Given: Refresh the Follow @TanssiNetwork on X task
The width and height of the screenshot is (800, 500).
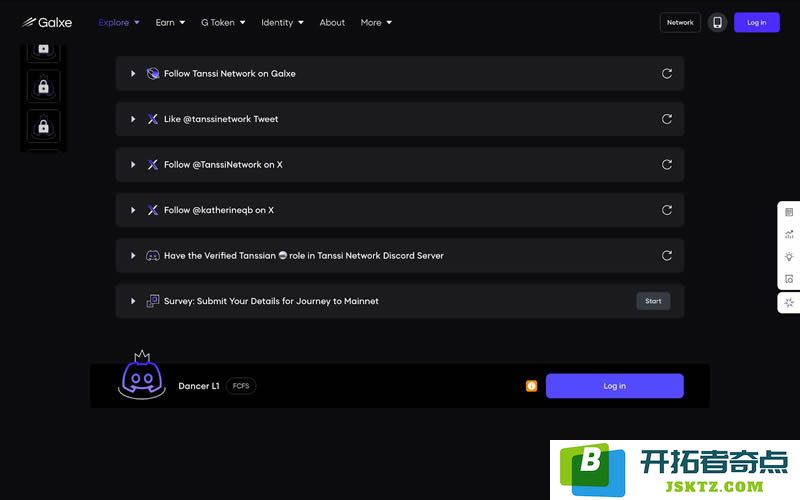Looking at the screenshot, I should (x=667, y=164).
